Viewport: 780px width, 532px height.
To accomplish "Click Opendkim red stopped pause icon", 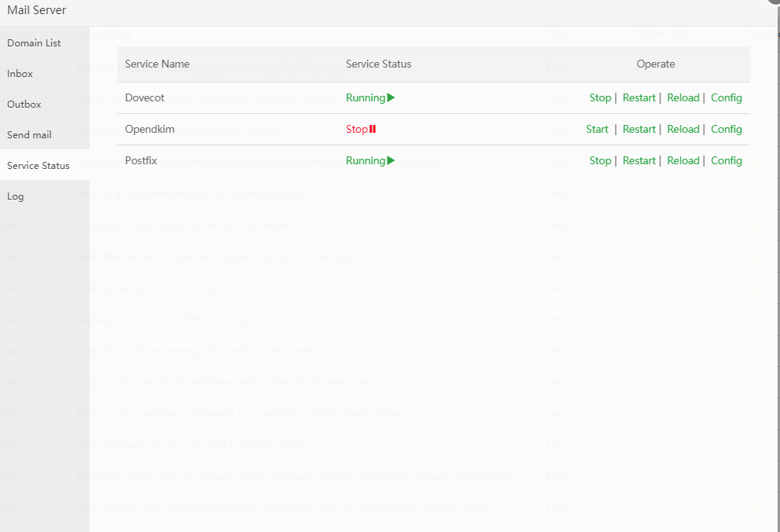I will [x=373, y=130].
